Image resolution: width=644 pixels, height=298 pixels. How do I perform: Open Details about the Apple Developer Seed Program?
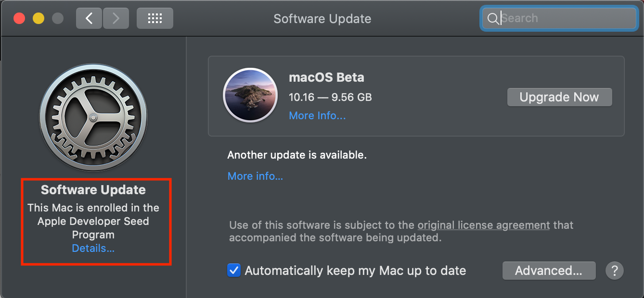pos(93,248)
